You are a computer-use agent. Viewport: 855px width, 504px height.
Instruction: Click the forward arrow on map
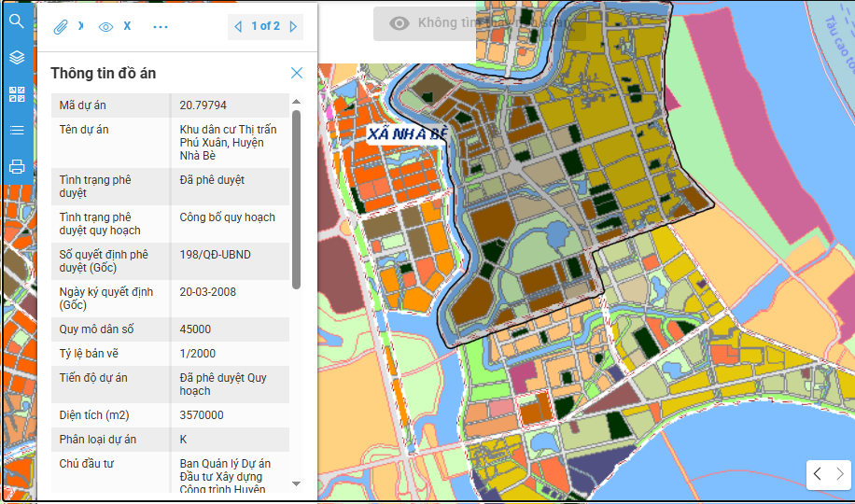pyautogui.click(x=840, y=474)
